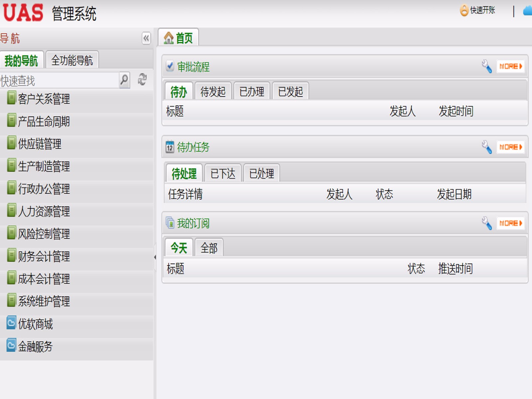Click the 快速开账 icon at top right

tap(463, 10)
